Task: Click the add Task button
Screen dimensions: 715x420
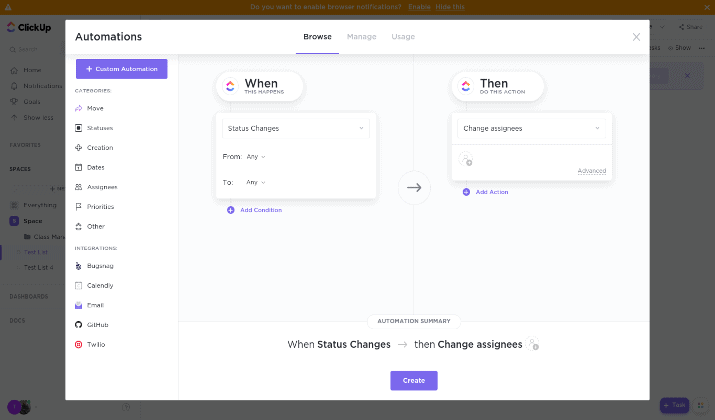Action: pos(674,405)
